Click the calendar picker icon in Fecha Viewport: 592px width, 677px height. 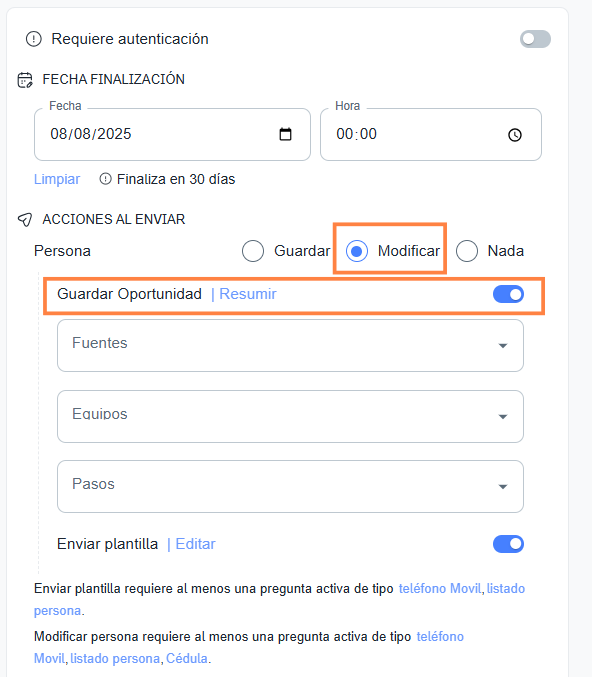pyautogui.click(x=285, y=134)
